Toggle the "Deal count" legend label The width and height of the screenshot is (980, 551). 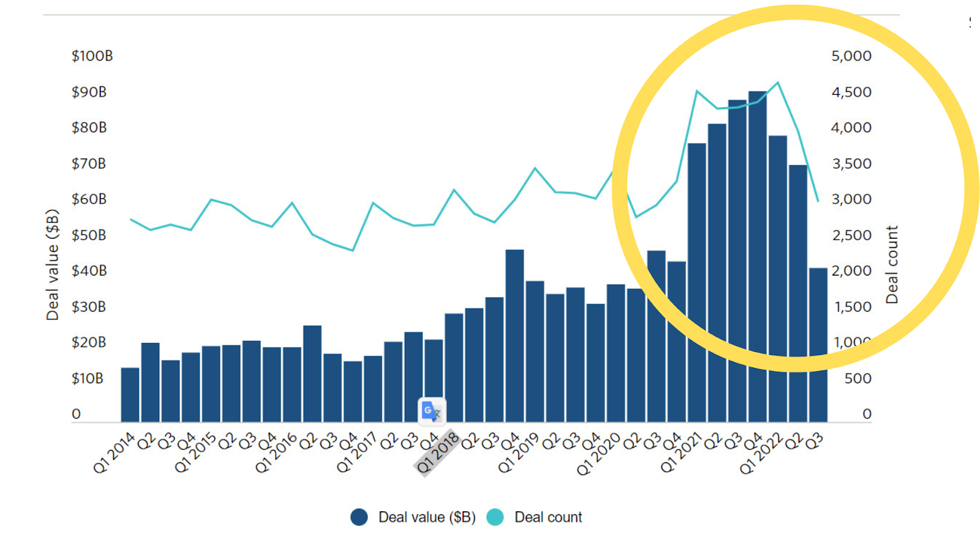(548, 517)
